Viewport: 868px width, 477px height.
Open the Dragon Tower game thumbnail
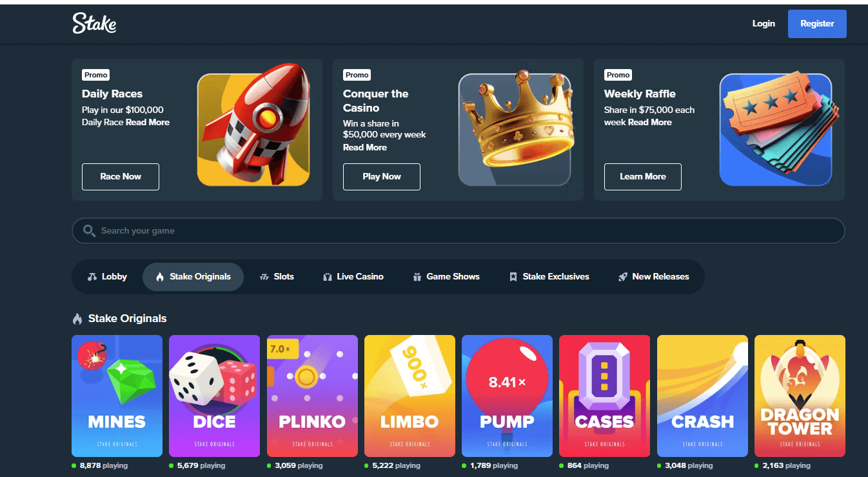(800, 396)
